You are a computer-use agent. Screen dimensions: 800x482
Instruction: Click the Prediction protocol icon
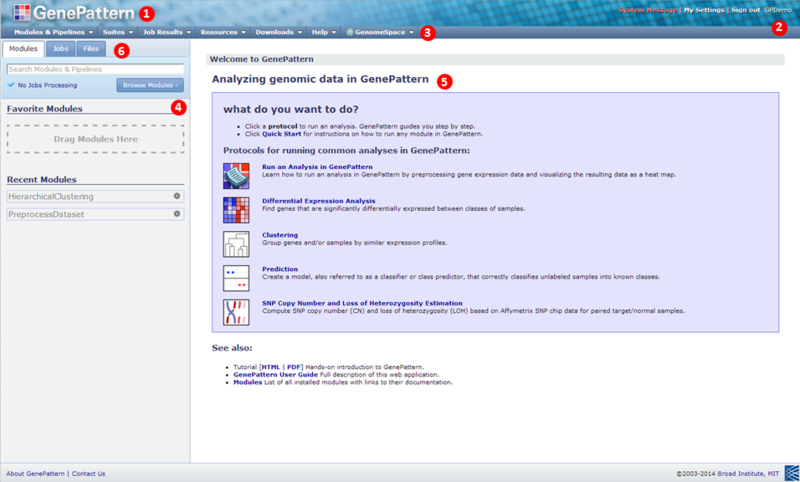click(x=236, y=278)
